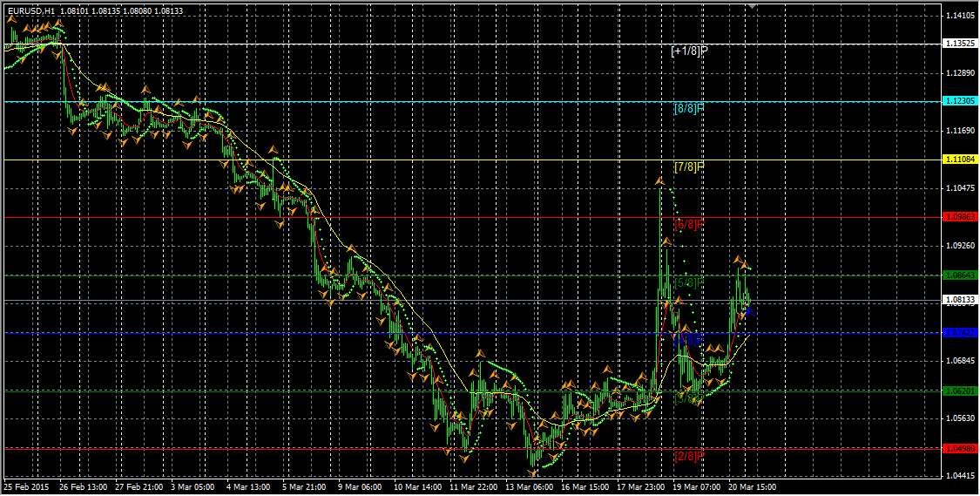Click the blue 1.07422 price tag
Image resolution: width=980 pixels, height=496 pixels.
click(x=960, y=333)
